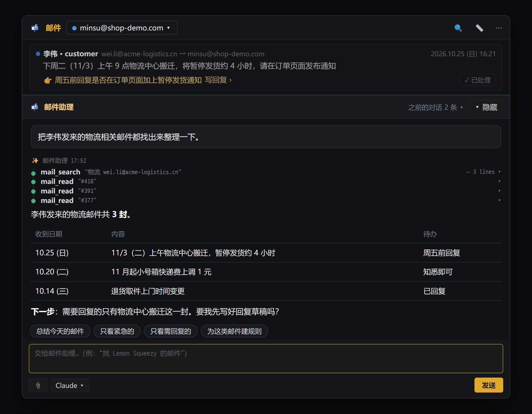Expand the mail_search result 3 lines
Screen dimensions: 532x414
[484, 172]
